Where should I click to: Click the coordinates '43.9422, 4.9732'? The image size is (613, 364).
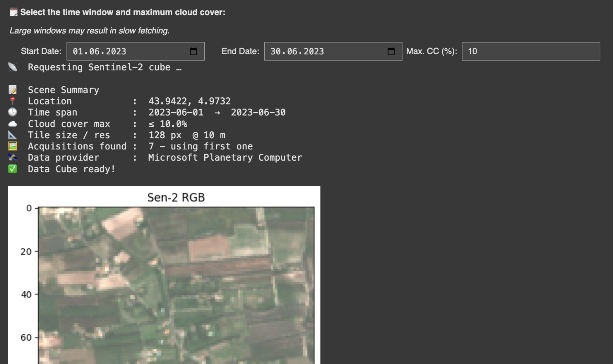[x=189, y=101]
